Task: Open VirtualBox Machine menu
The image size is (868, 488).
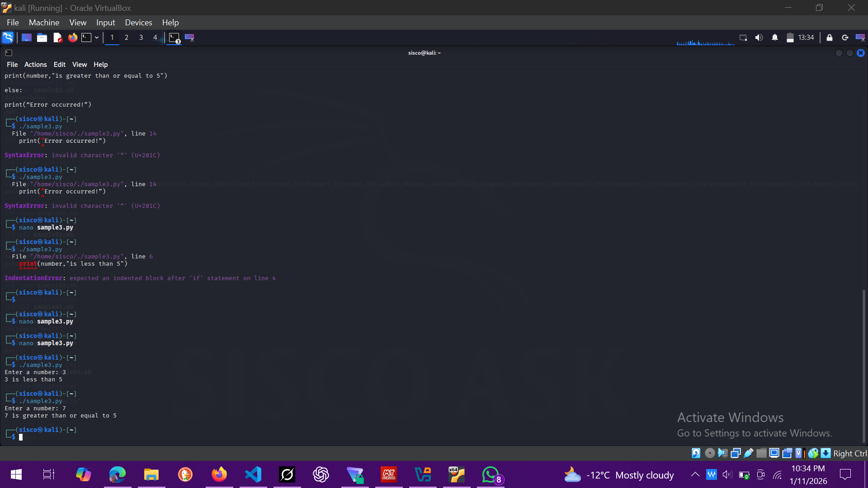Action: click(x=44, y=23)
